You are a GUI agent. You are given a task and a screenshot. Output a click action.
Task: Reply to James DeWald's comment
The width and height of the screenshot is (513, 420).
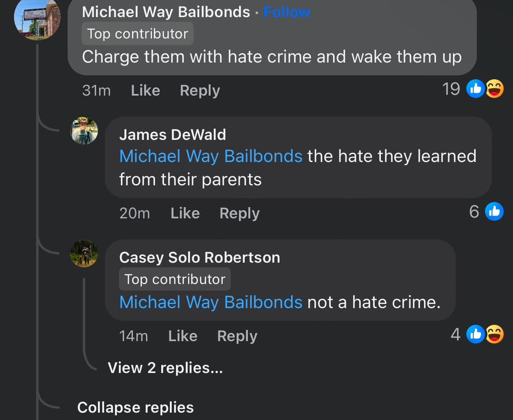[x=239, y=213]
